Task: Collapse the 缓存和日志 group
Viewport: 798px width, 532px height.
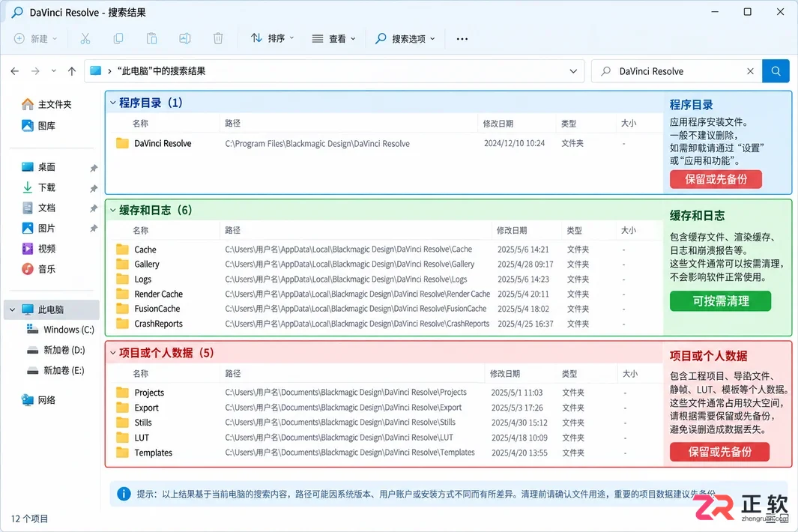Action: (113, 210)
